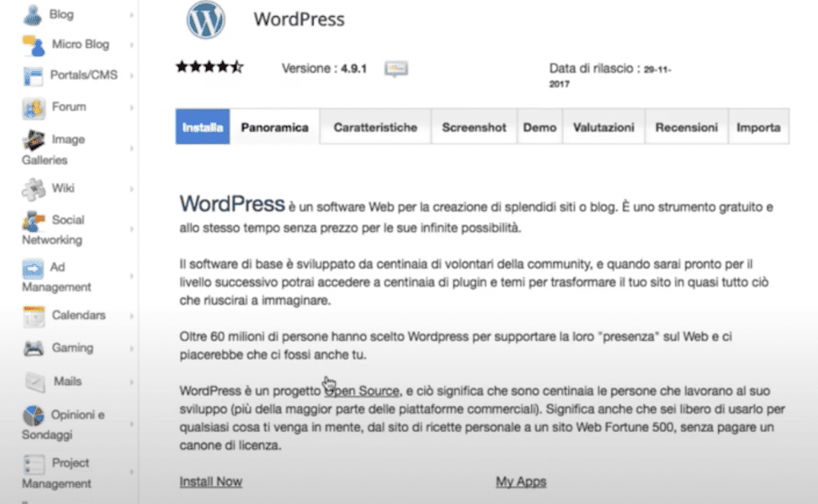
Task: Expand the Project Management arrow
Action: click(x=132, y=472)
